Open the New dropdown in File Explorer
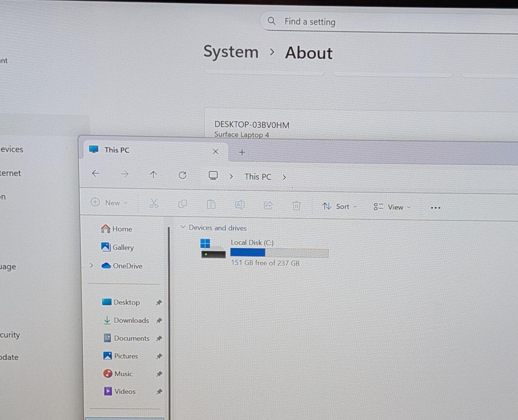The height and width of the screenshot is (420, 518). [x=109, y=203]
